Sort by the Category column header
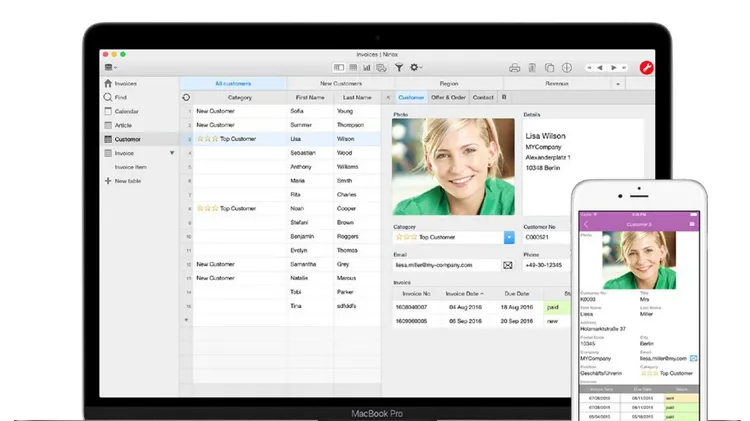The image size is (750, 421). click(x=240, y=97)
